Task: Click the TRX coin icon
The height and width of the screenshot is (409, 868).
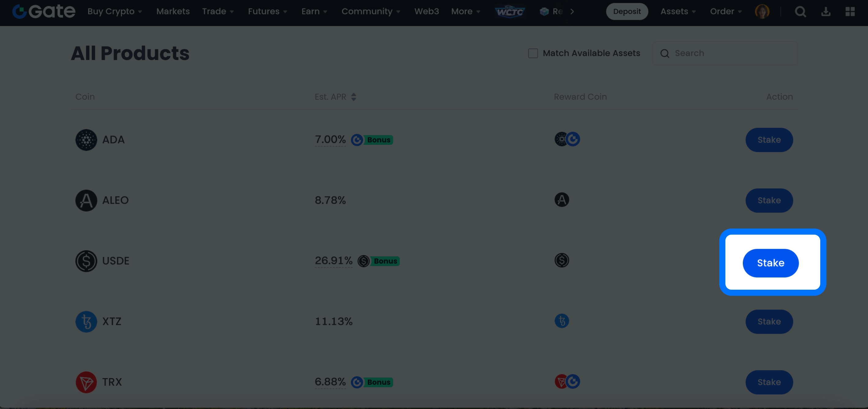Action: (x=86, y=382)
